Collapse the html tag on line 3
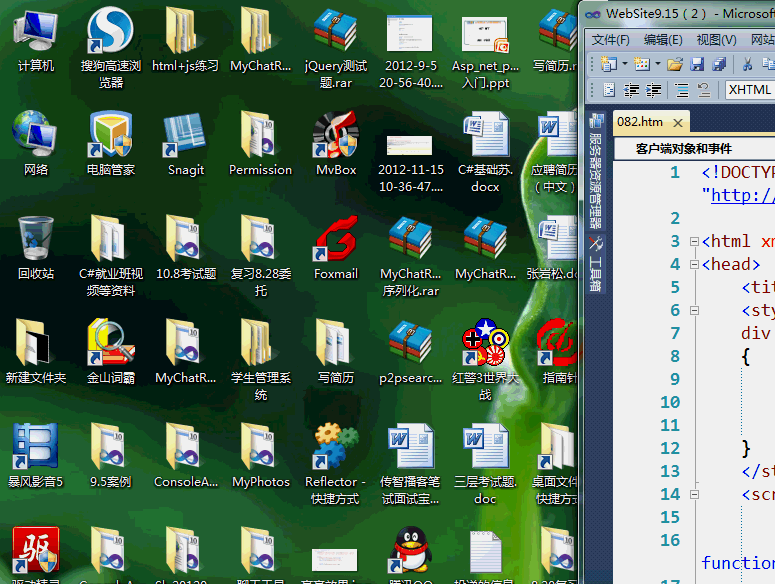This screenshot has height=584, width=775. [694, 241]
